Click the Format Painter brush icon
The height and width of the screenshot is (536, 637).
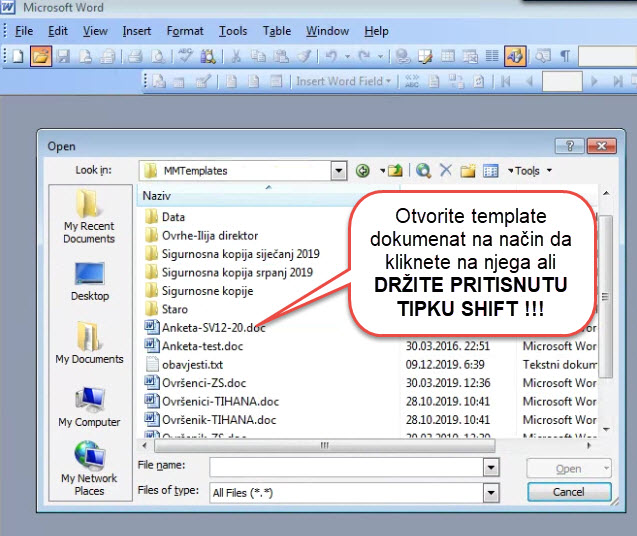[304, 56]
